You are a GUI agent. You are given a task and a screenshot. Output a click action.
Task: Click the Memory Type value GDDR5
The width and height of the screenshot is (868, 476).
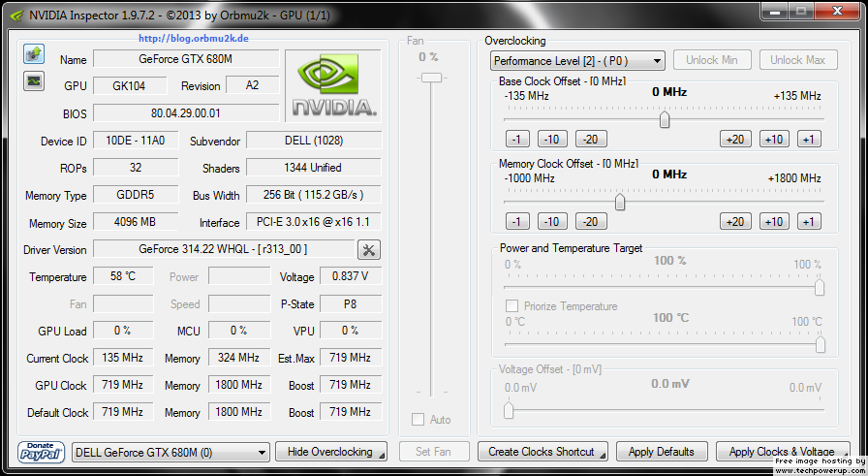click(136, 195)
